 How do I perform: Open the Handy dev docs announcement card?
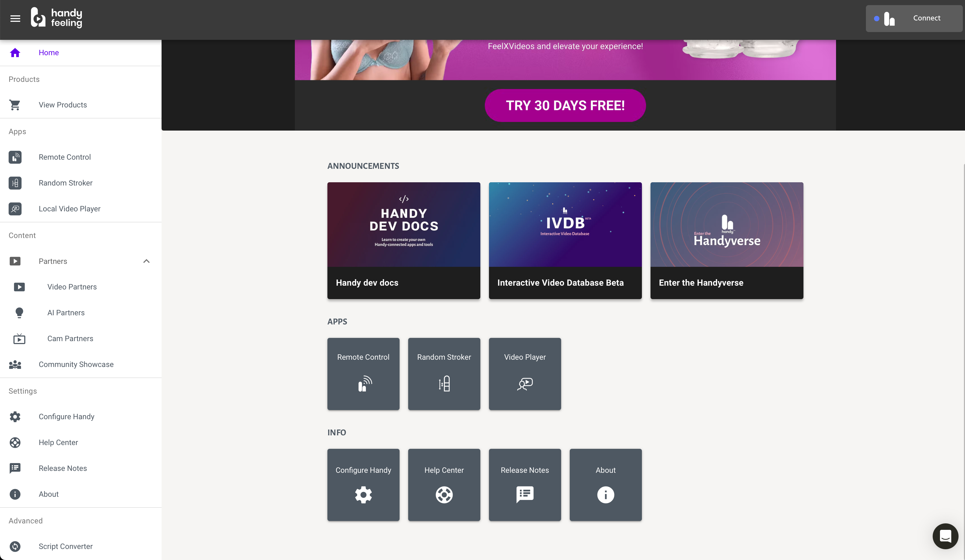(x=404, y=240)
